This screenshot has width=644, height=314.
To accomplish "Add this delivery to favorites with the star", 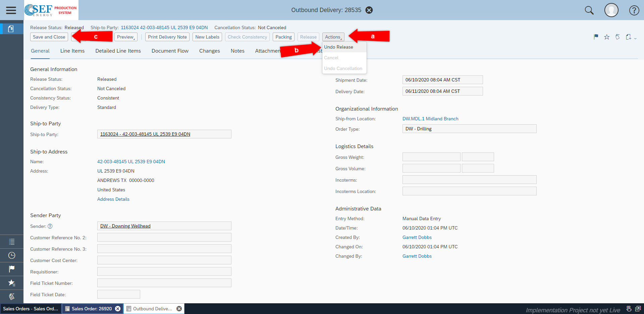I will tap(607, 37).
